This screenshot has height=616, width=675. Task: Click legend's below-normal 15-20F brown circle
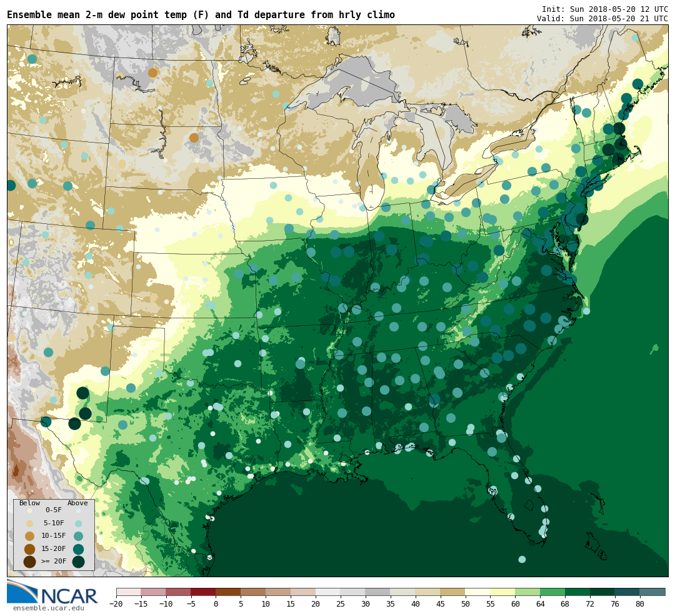(30, 549)
